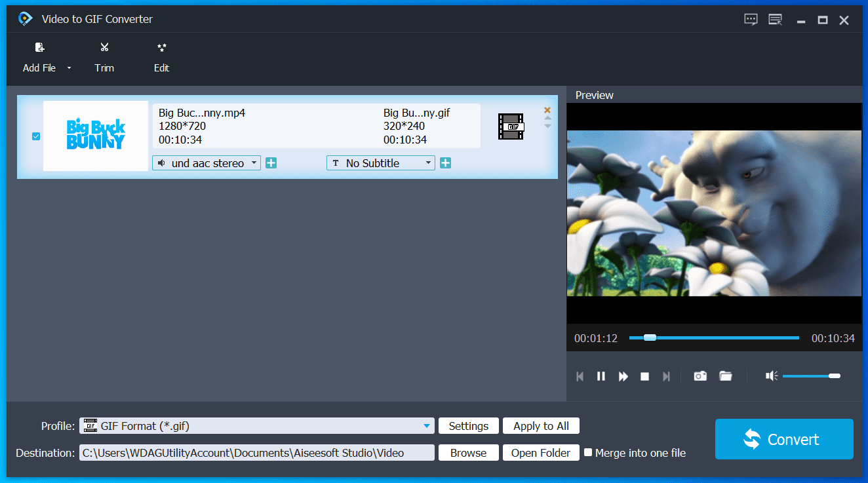Skip to next in preview

coord(666,376)
